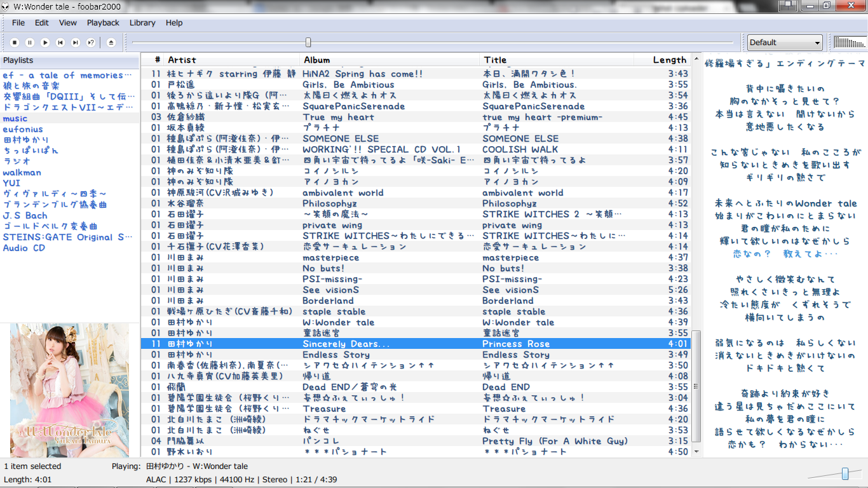Select the 'Audio CD' playlist
The image size is (868, 488).
(24, 248)
